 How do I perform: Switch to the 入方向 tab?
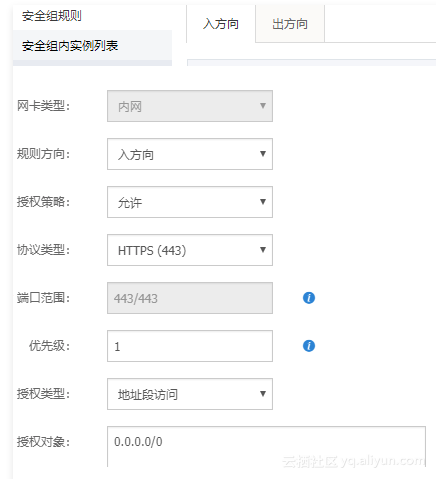(221, 24)
